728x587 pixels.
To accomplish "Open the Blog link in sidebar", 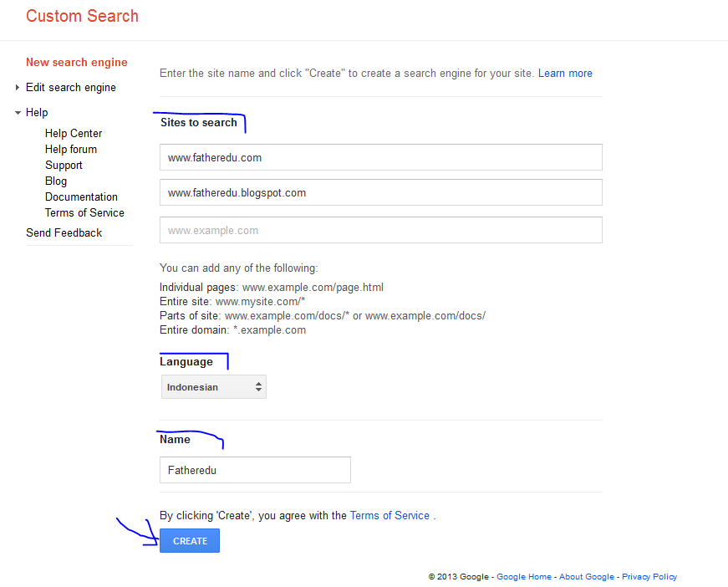I will coord(56,181).
